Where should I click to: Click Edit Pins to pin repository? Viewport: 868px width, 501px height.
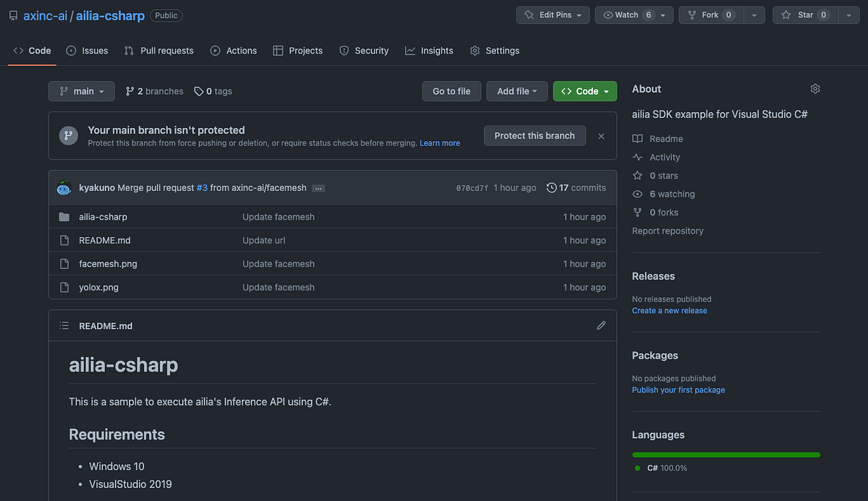click(x=553, y=14)
